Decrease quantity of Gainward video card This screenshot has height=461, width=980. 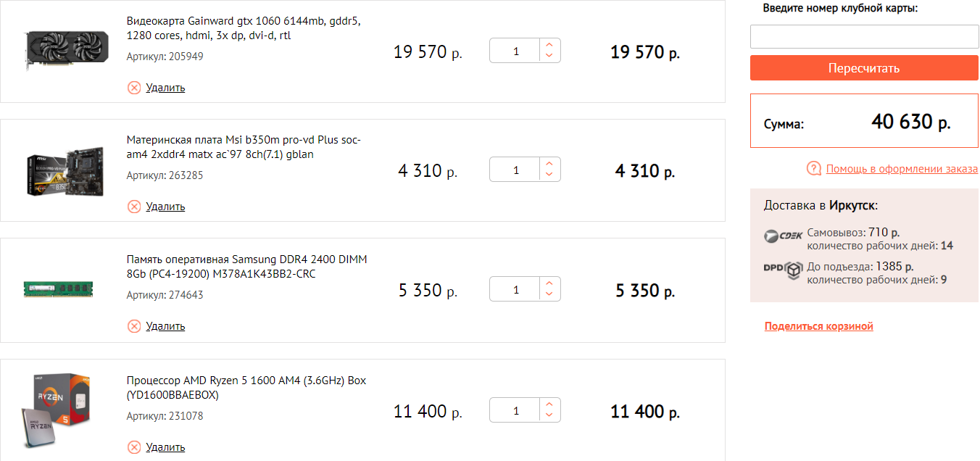point(549,57)
